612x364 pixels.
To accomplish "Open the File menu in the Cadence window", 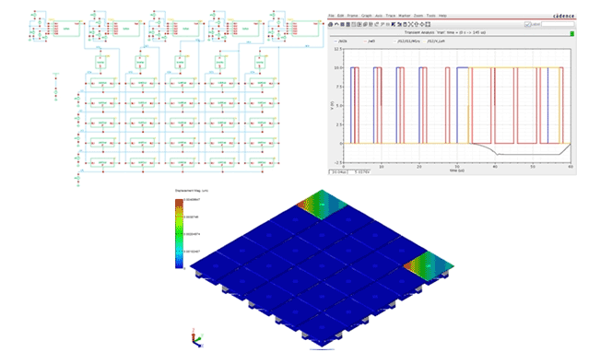I will coord(331,16).
